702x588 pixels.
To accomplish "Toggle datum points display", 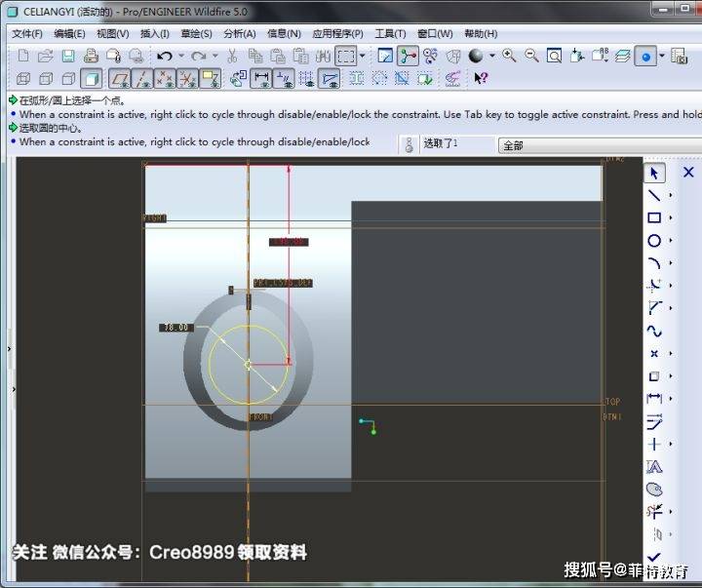I will pyautogui.click(x=165, y=79).
